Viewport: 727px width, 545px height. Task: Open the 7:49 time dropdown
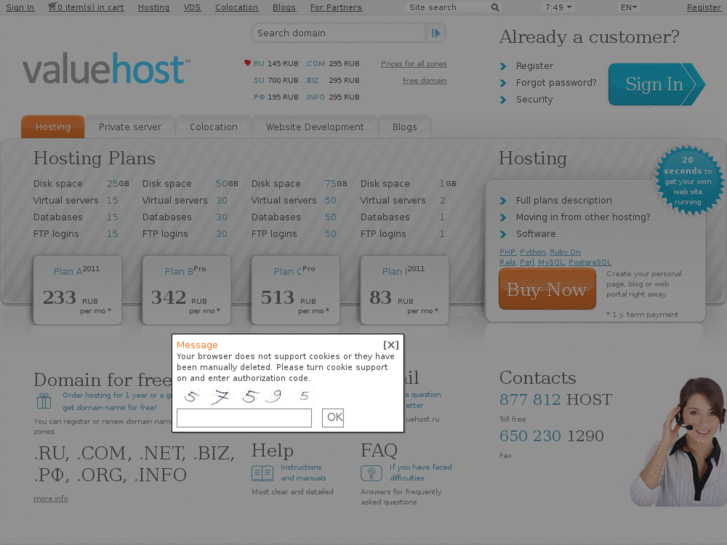[558, 7]
